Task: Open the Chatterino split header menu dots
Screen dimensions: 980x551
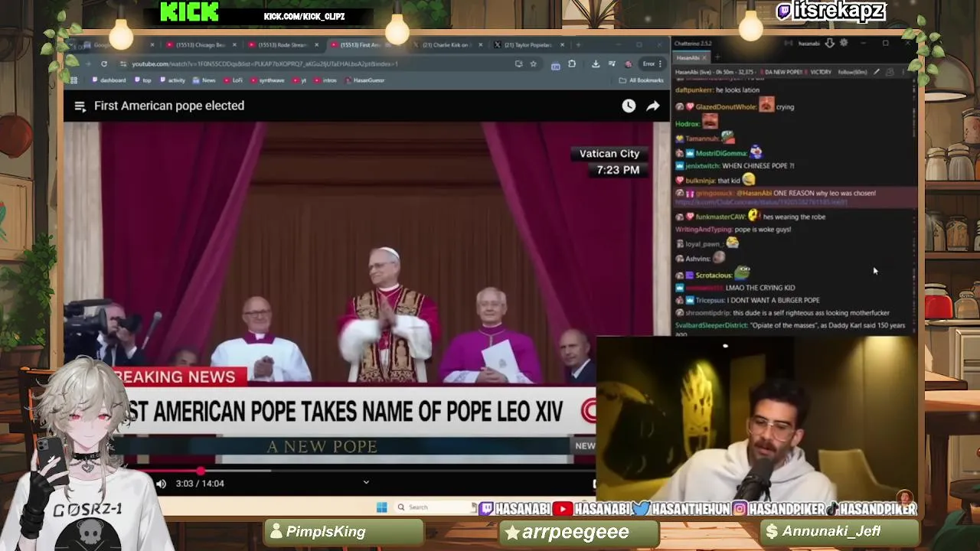Action: point(903,72)
